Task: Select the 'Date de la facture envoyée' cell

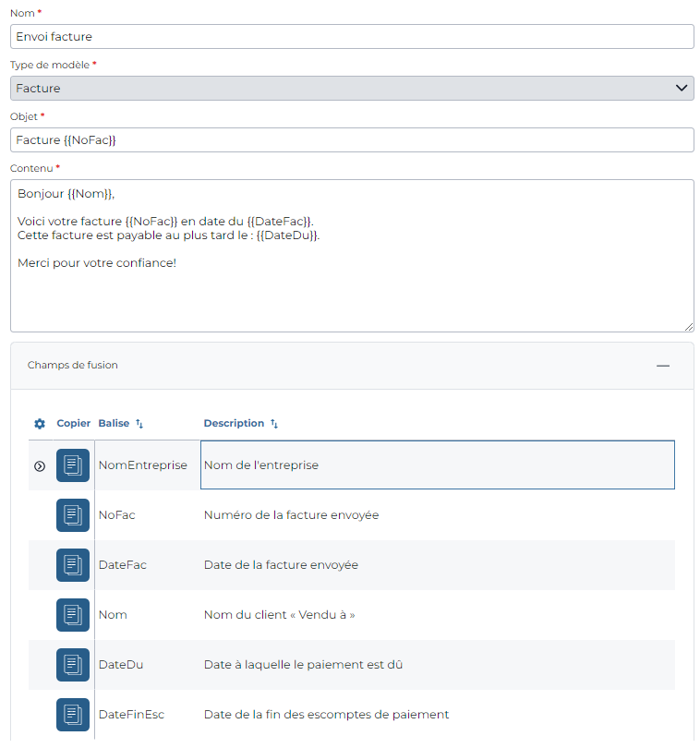Action: pyautogui.click(x=438, y=565)
